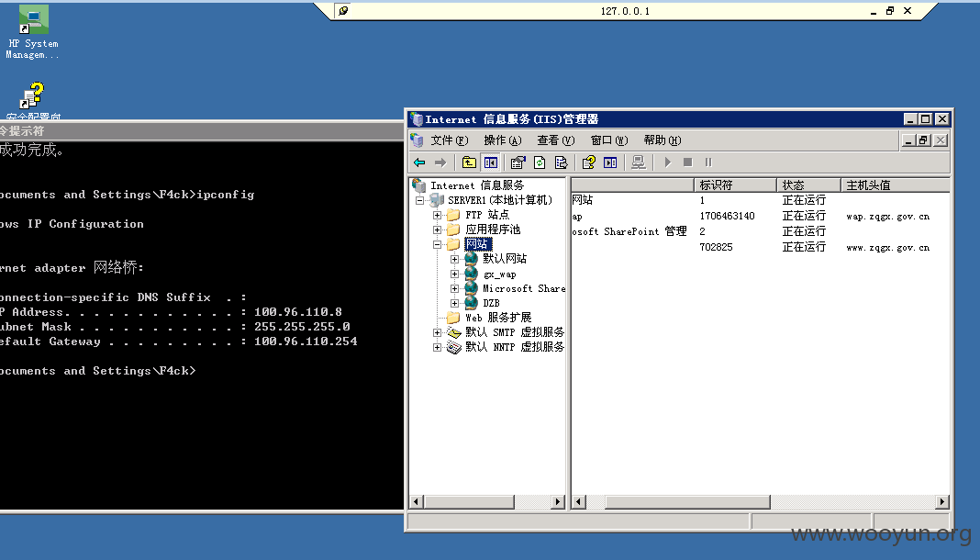Viewport: 980px width, 560px height.
Task: Open the 查看(V) menu
Action: click(x=556, y=140)
